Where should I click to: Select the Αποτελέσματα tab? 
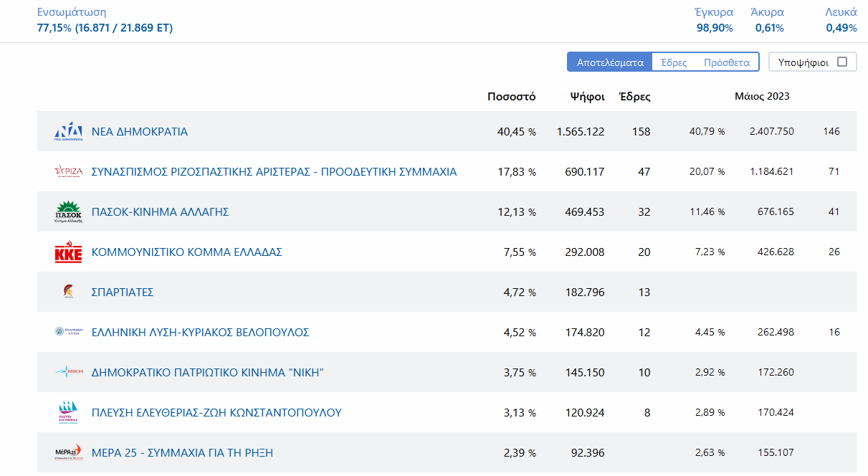coord(610,62)
